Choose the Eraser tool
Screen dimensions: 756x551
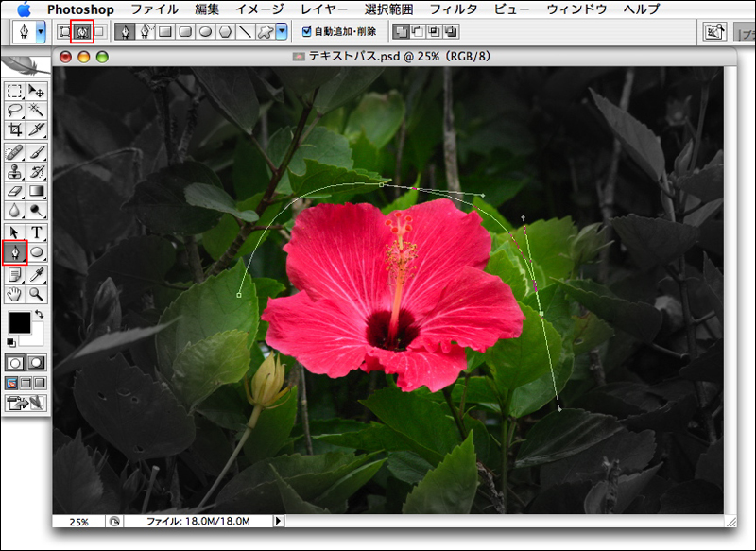click(14, 191)
